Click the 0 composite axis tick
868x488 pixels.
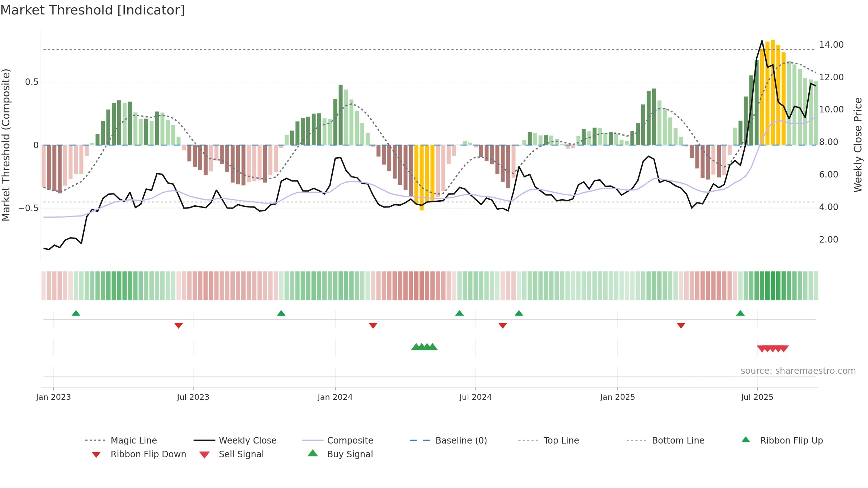tap(36, 145)
